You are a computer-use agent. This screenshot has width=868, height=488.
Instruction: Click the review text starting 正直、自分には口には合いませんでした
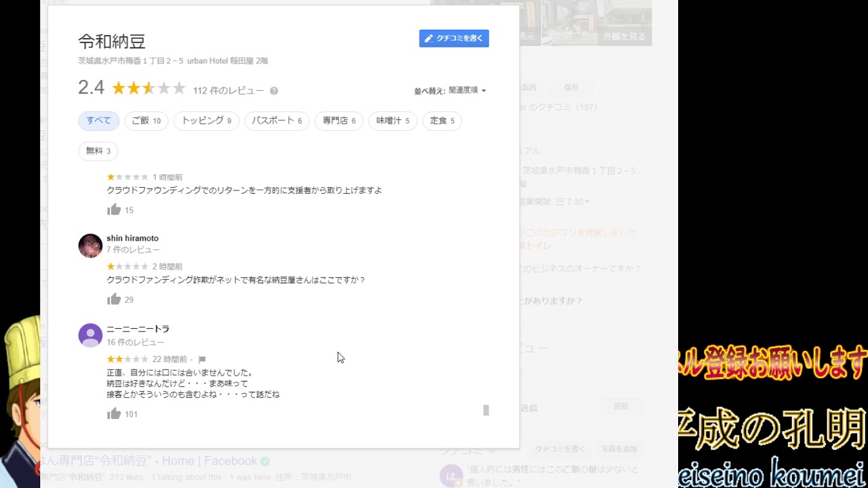tap(180, 373)
